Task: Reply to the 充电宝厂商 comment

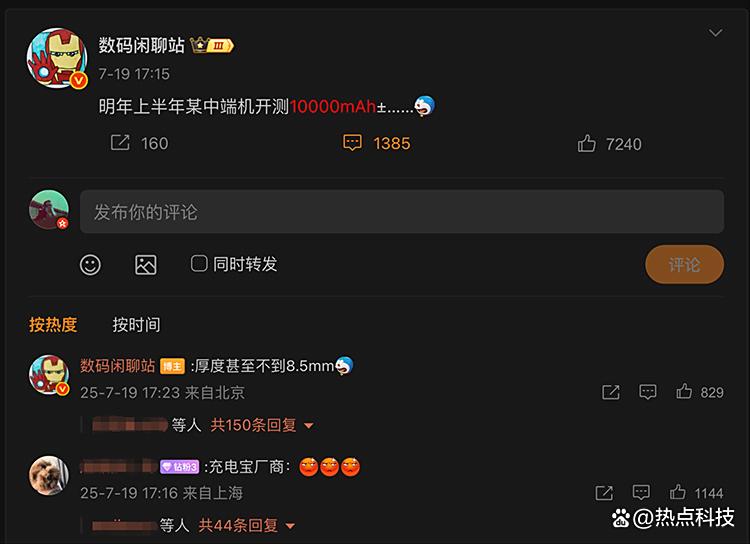Action: [x=641, y=492]
